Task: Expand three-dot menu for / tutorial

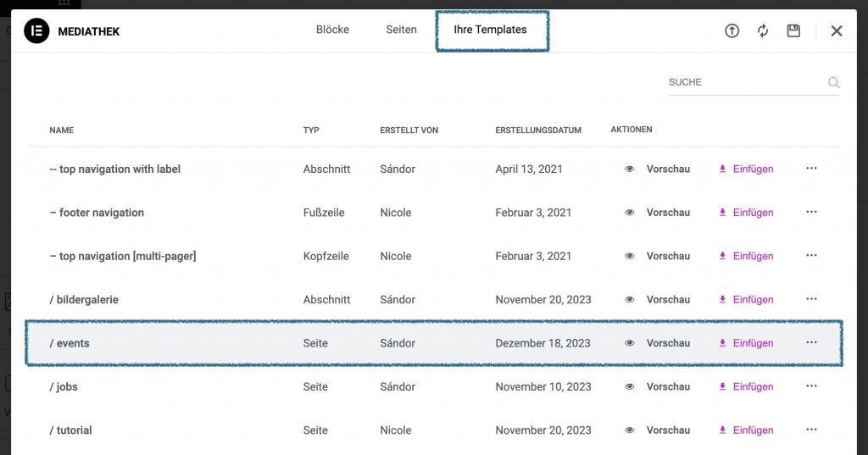Action: (x=811, y=430)
